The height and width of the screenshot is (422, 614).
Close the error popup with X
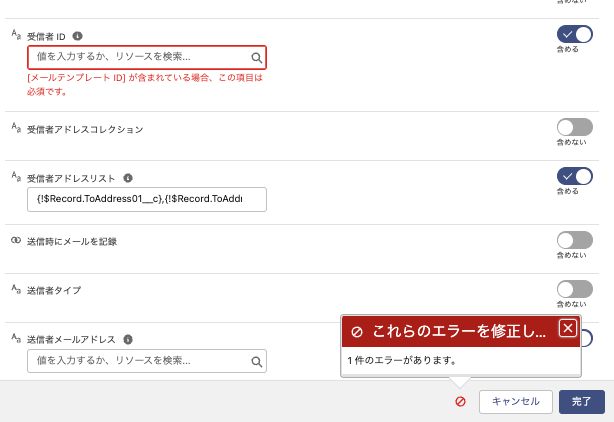click(x=568, y=328)
